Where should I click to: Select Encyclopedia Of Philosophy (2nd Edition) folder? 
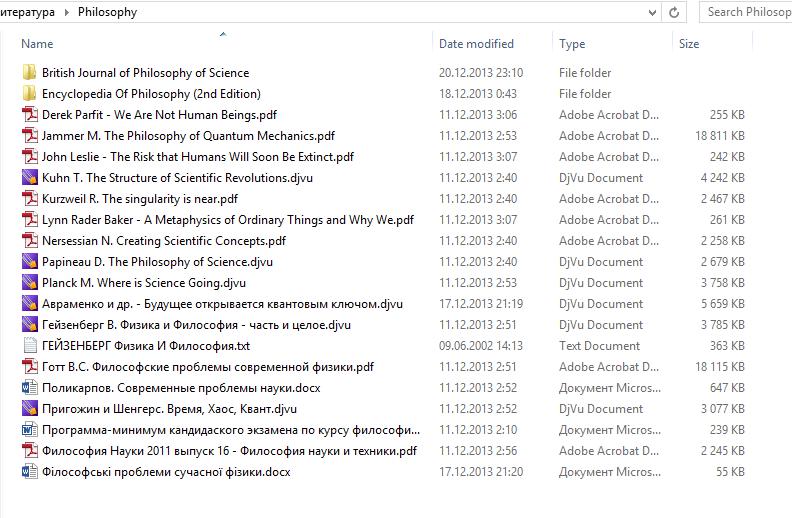coord(151,94)
